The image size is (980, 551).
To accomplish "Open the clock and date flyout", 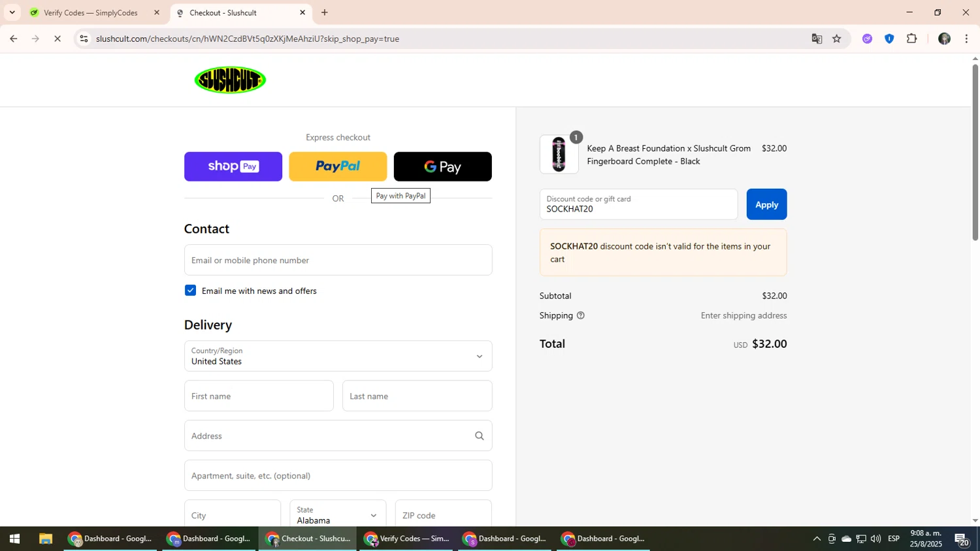I will (926, 539).
